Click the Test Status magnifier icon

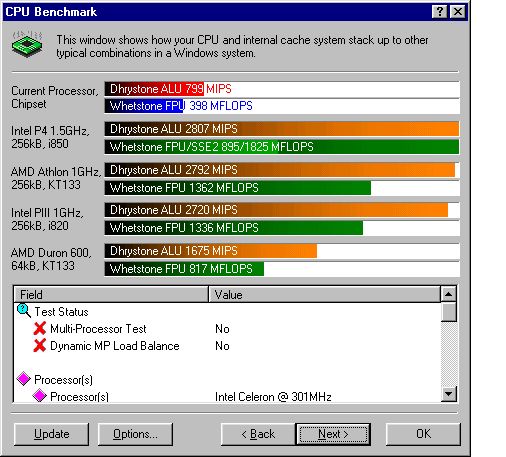[24, 310]
